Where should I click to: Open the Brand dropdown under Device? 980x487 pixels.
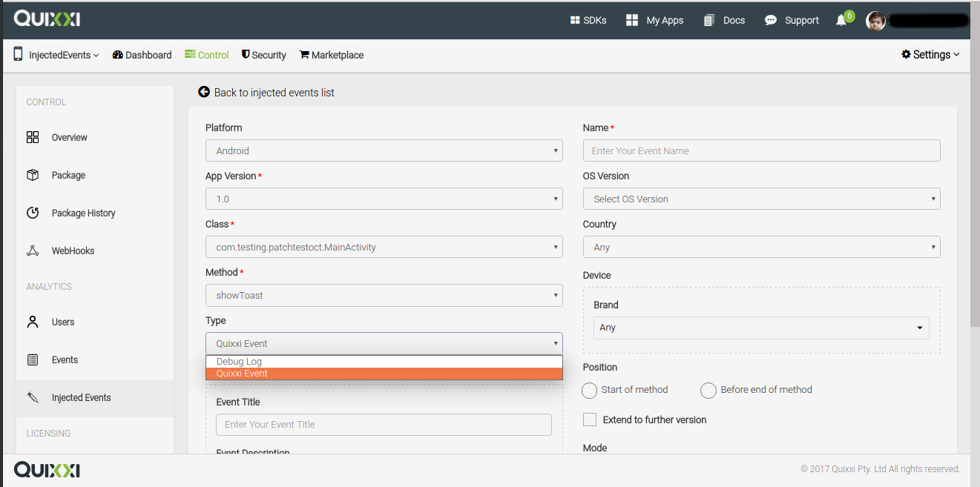[x=761, y=328]
